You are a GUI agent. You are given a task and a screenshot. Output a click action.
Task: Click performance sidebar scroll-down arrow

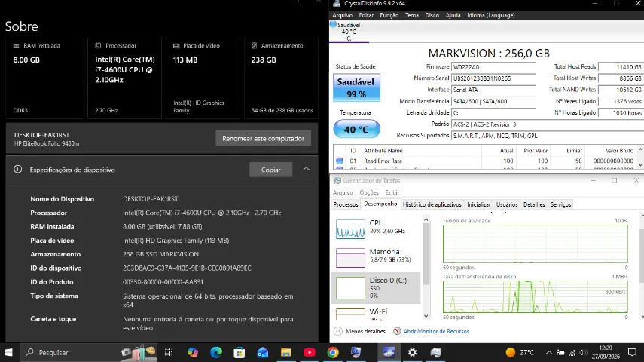point(426,315)
